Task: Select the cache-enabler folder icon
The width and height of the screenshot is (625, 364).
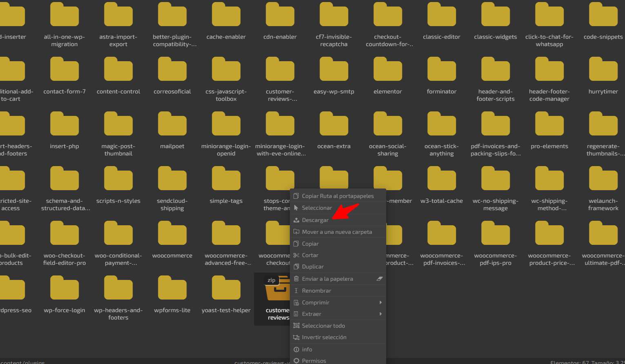Action: [x=226, y=14]
